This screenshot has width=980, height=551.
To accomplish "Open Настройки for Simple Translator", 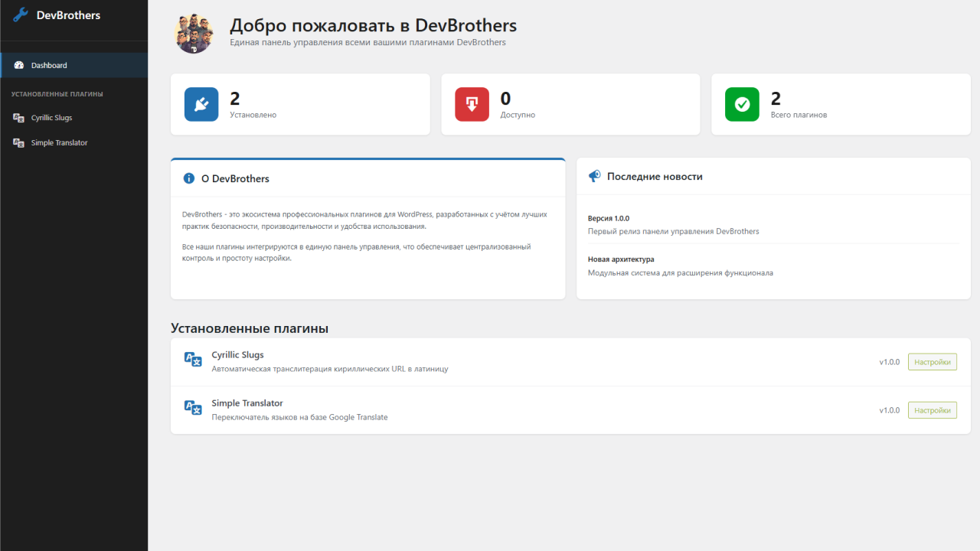I will click(933, 410).
